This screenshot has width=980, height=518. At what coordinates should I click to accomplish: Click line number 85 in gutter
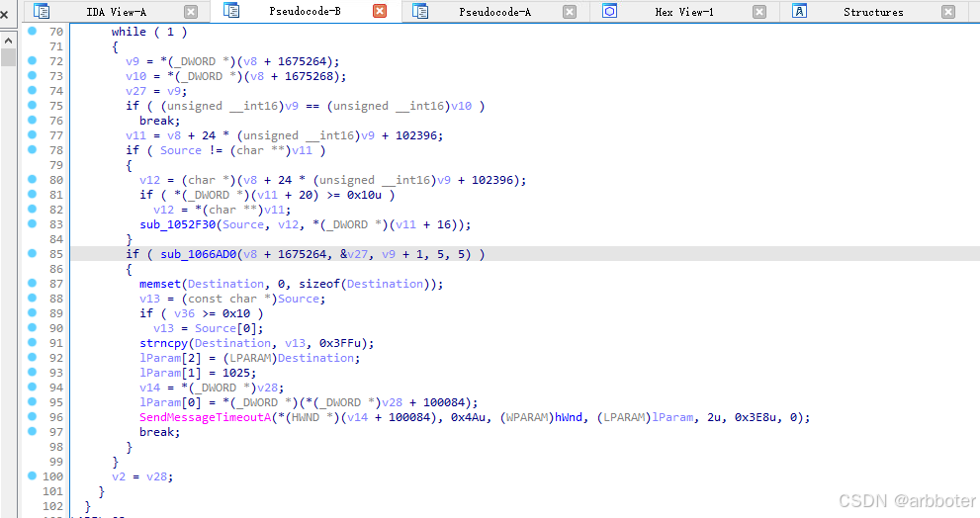click(x=56, y=254)
